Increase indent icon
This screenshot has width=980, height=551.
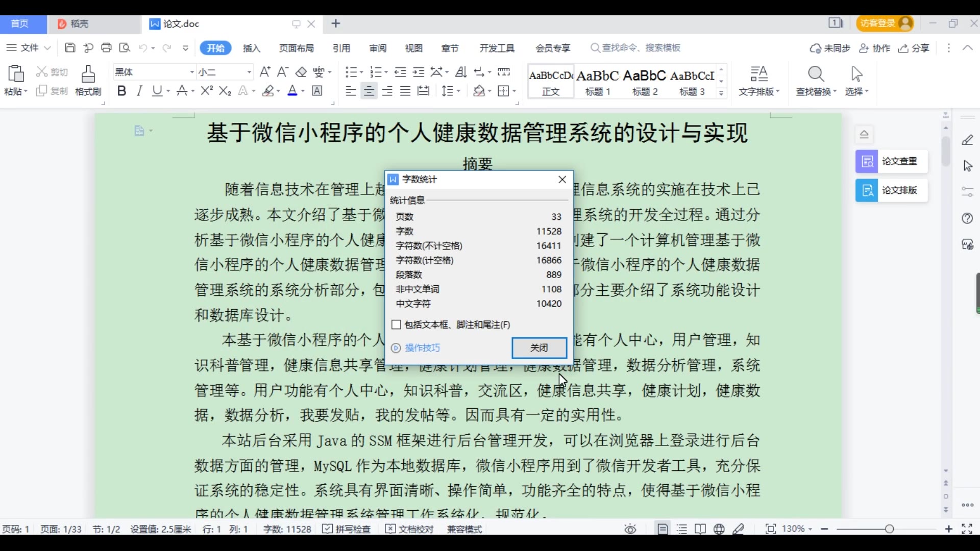[419, 72]
